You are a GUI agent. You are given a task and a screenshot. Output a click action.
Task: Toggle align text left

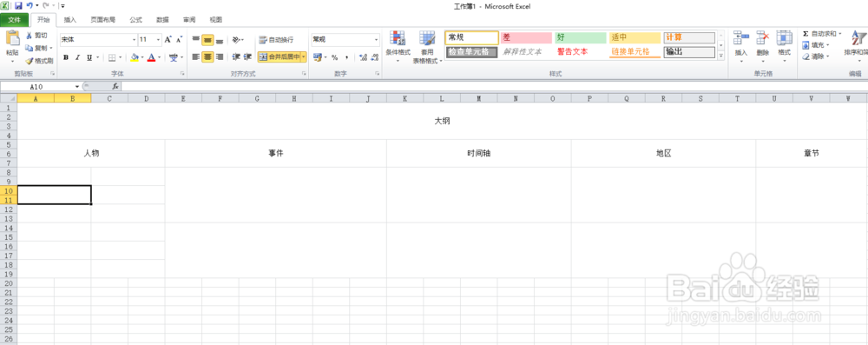click(x=196, y=56)
